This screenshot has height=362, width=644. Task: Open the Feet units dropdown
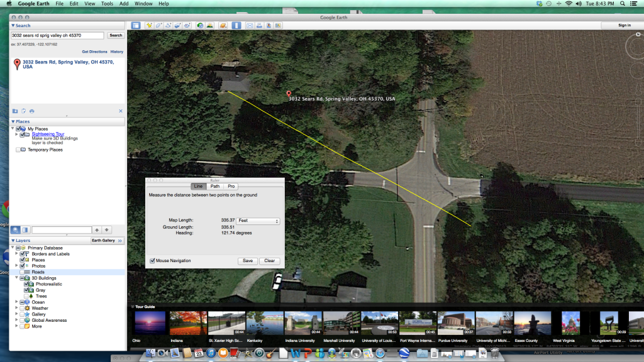click(258, 221)
